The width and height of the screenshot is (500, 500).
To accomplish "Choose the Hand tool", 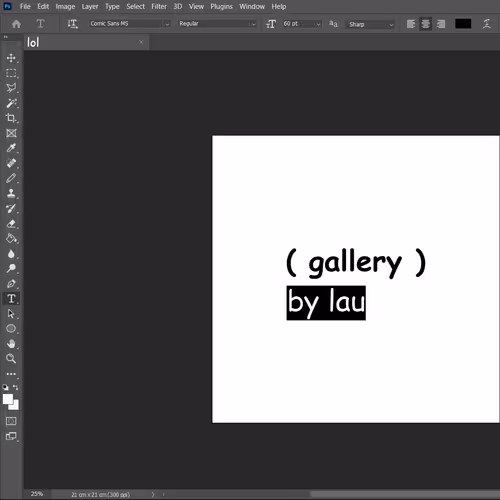I will point(11,344).
